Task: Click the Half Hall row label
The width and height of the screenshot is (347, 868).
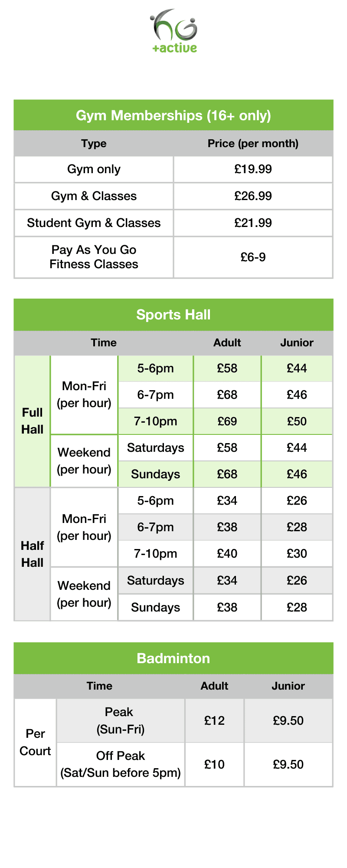Action: pyautogui.click(x=33, y=554)
